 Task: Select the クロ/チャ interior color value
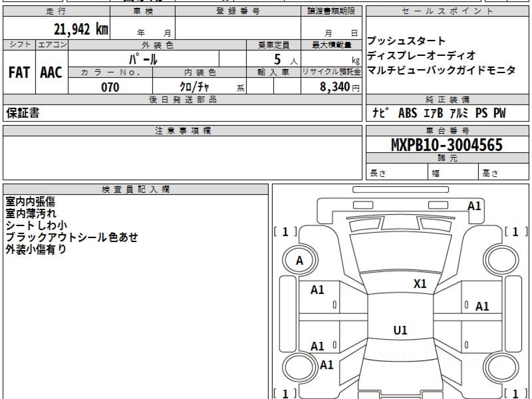pyautogui.click(x=195, y=87)
